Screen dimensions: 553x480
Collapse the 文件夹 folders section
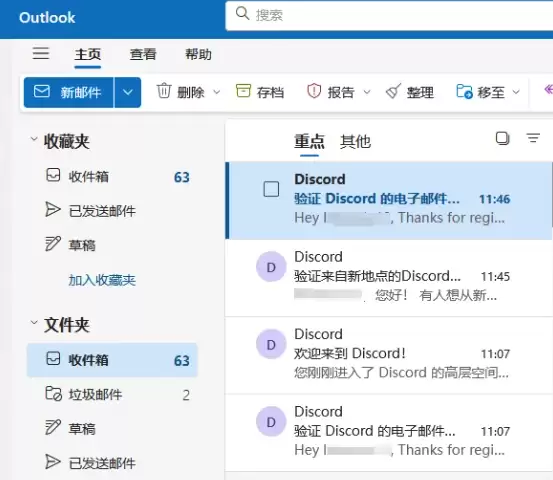tap(34, 322)
